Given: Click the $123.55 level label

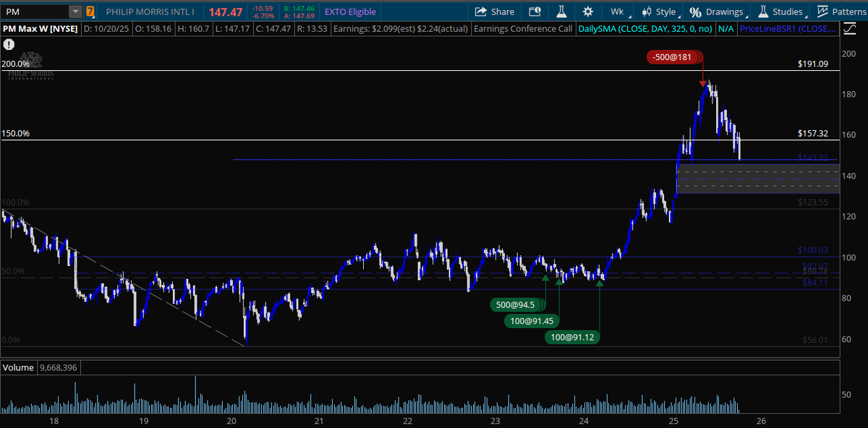Looking at the screenshot, I should click(812, 202).
